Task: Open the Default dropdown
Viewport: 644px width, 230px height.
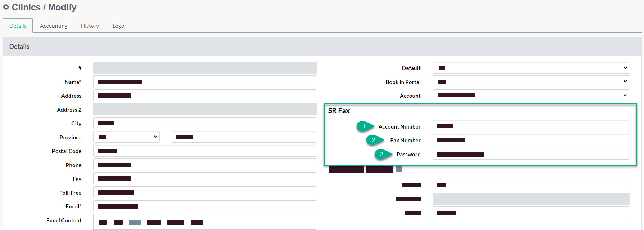Action: pyautogui.click(x=531, y=68)
